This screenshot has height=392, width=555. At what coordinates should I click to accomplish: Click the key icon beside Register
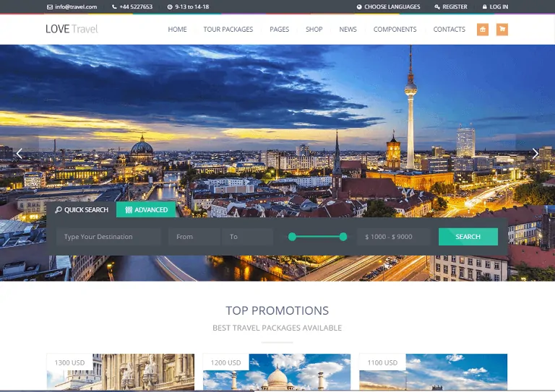[x=437, y=6]
